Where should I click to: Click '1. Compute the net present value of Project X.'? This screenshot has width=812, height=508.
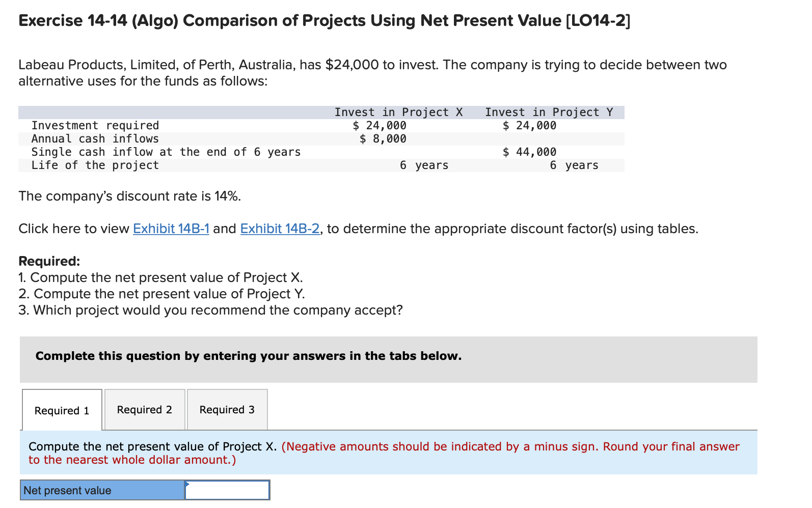pos(161,277)
